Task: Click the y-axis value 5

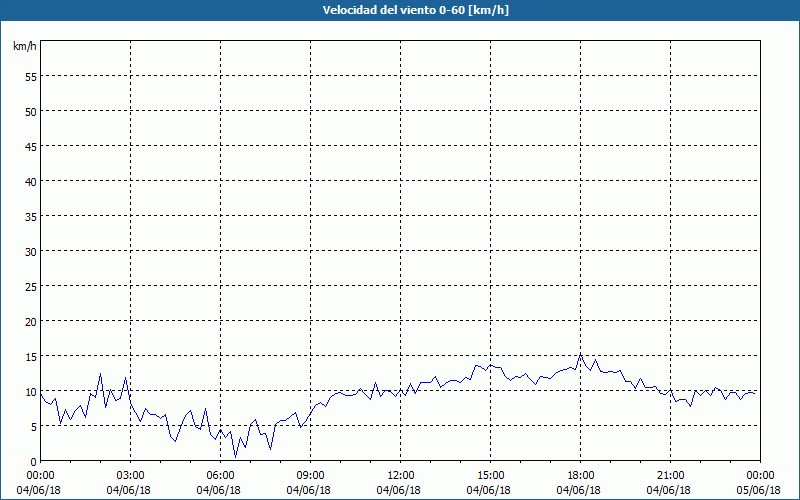Action: (x=34, y=427)
